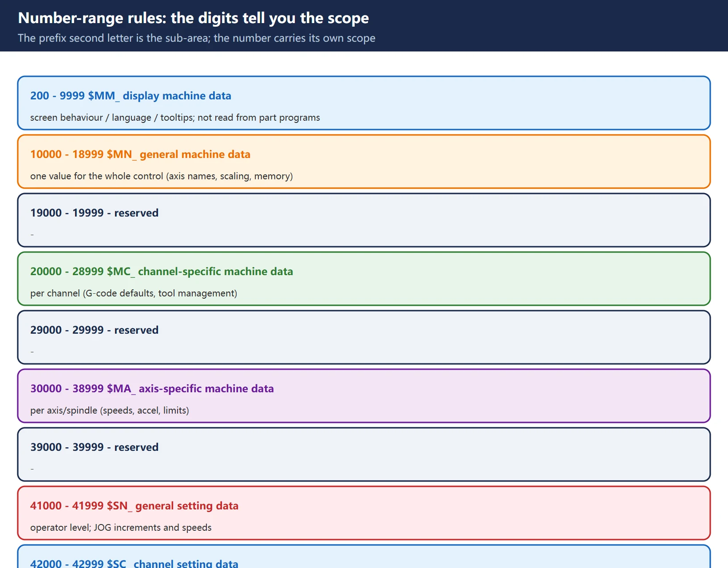Image resolution: width=728 pixels, height=568 pixels.
Task: Select the "42000 - 42999 $SC_ channel setting data" title
Action: tap(134, 564)
